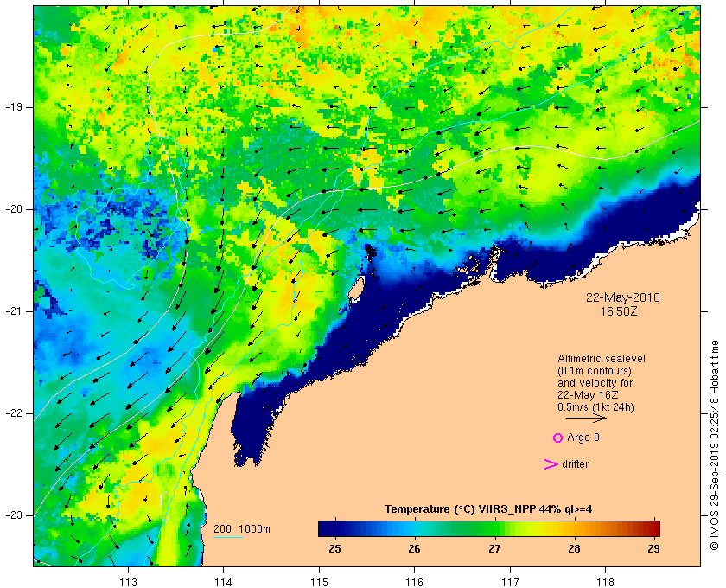Click the '(0.1m contours)' legend text
This screenshot has height=588, width=726.
tap(595, 371)
